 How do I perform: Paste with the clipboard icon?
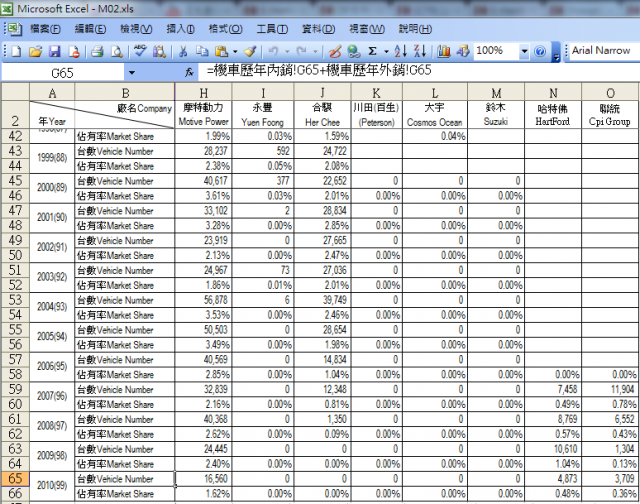tap(221, 51)
